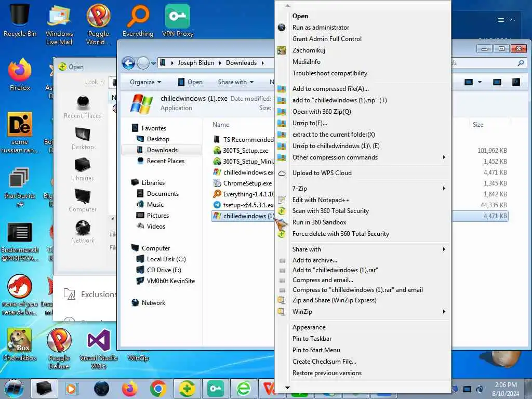Click Joseph Biden in breadcrumb path
532x399 pixels.
[x=196, y=63]
